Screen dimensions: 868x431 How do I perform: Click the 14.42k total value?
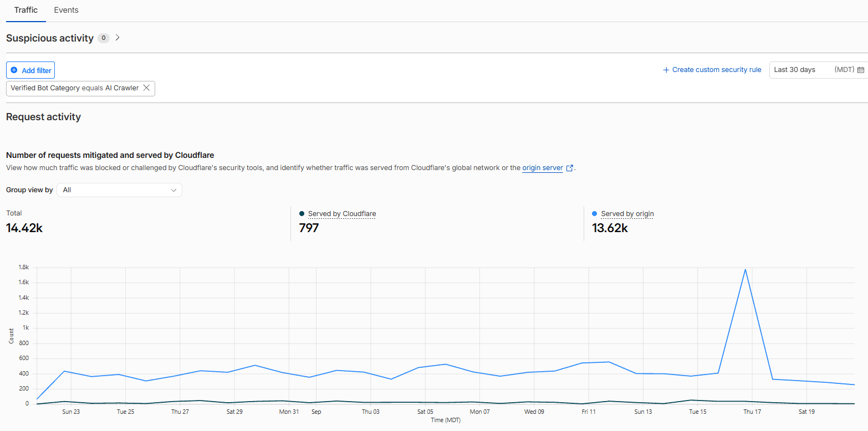tap(24, 228)
